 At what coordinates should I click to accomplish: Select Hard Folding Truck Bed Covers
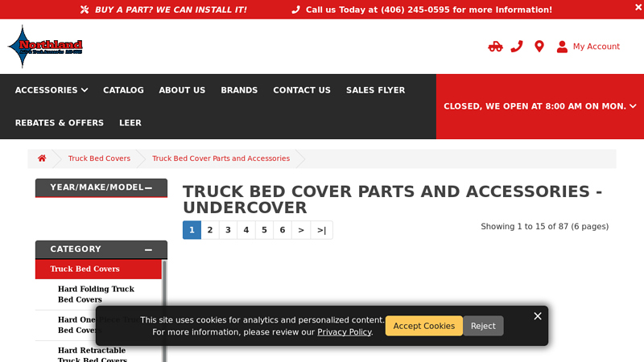(x=96, y=294)
